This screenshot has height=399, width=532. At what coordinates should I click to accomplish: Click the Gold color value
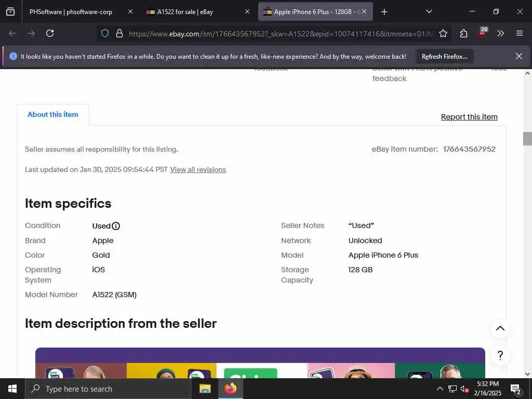pyautogui.click(x=101, y=255)
